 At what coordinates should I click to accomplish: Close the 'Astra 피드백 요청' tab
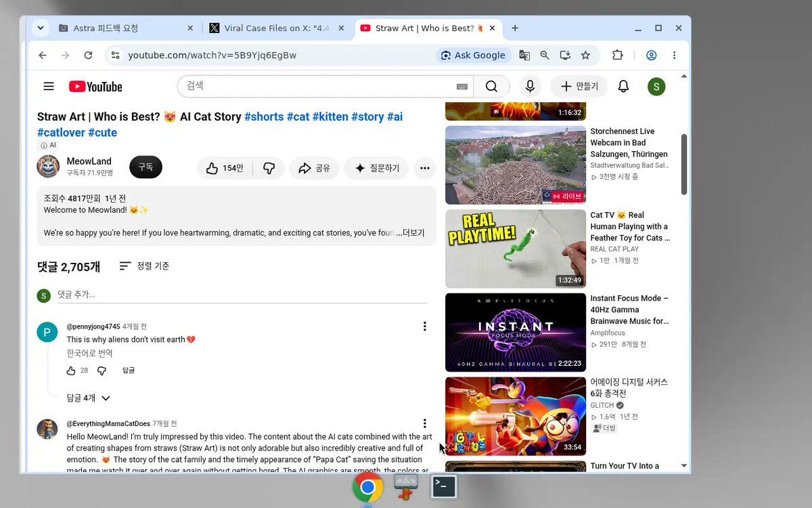click(189, 28)
